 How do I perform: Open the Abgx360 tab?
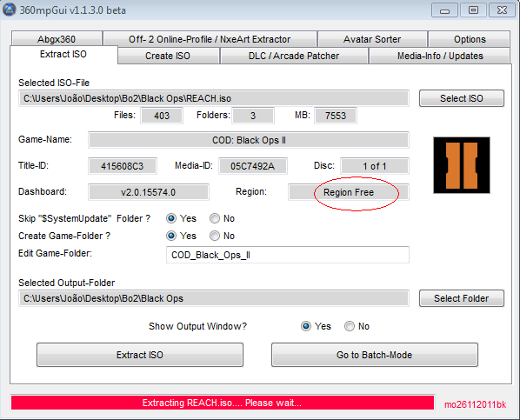pos(57,39)
